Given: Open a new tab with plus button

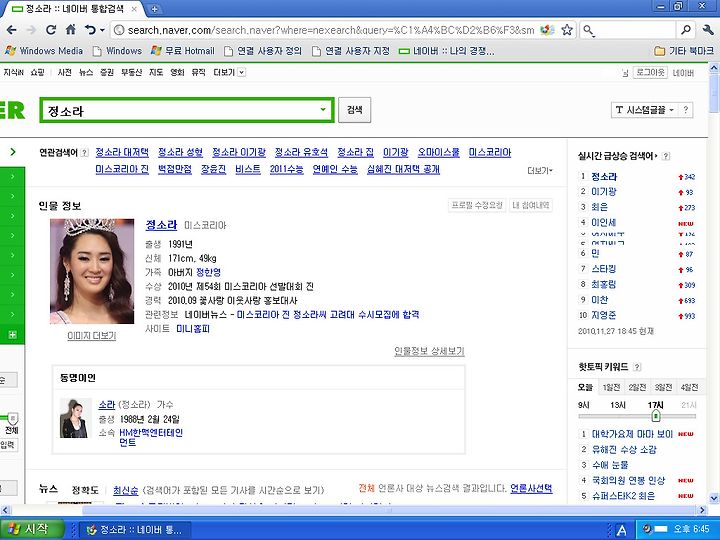Looking at the screenshot, I should coord(155,9).
